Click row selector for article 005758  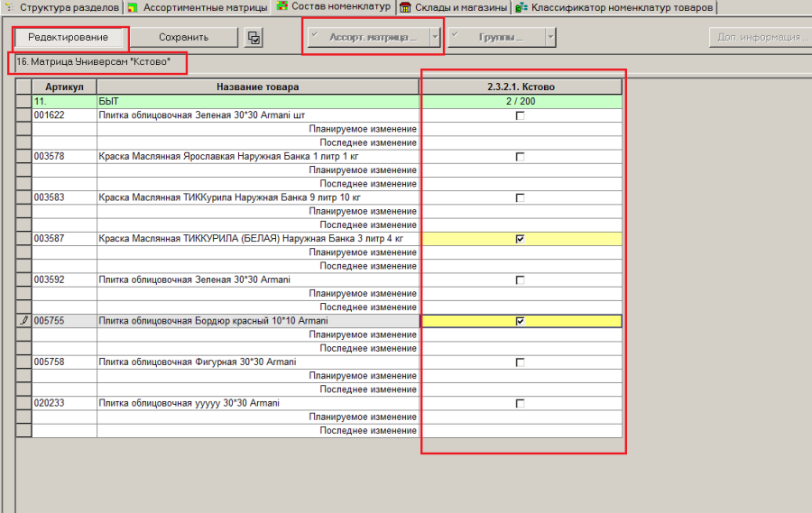(23, 362)
